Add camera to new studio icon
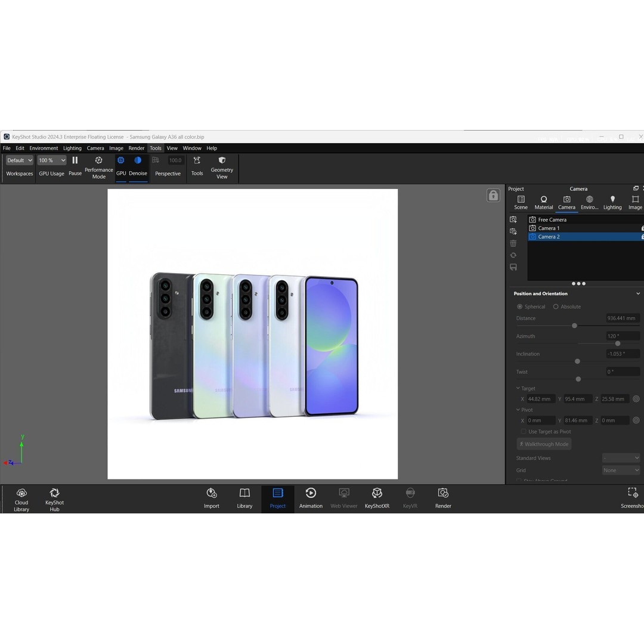644x644 pixels. pos(513,231)
